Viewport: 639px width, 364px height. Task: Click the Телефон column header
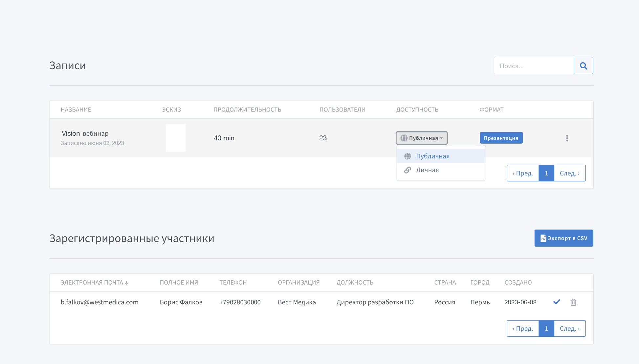(x=233, y=283)
